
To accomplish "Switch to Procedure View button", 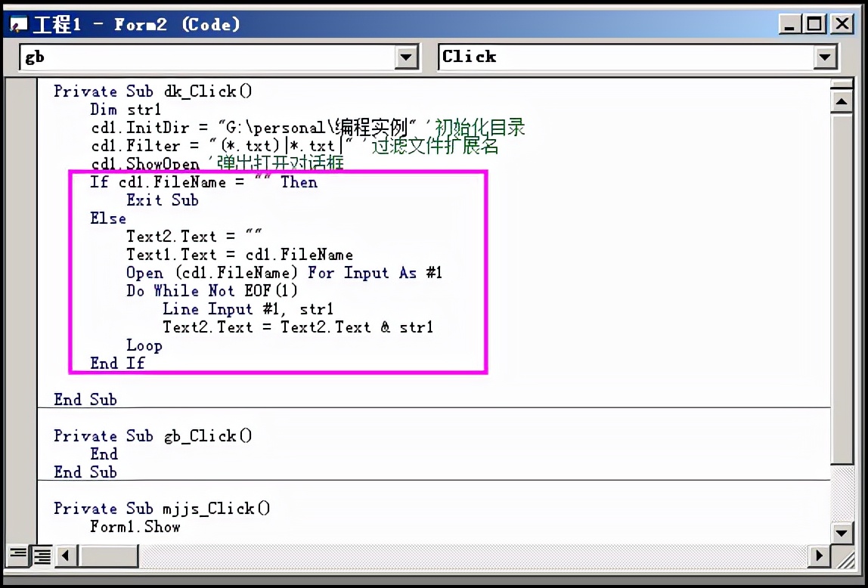I will click(x=17, y=554).
